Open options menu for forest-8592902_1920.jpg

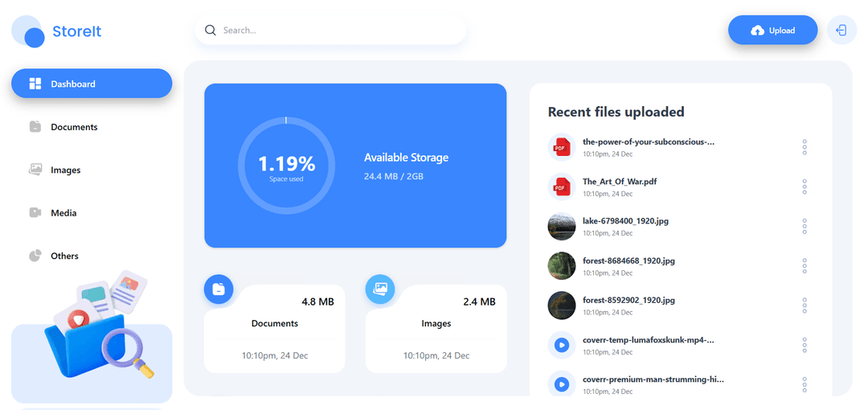pyautogui.click(x=805, y=305)
